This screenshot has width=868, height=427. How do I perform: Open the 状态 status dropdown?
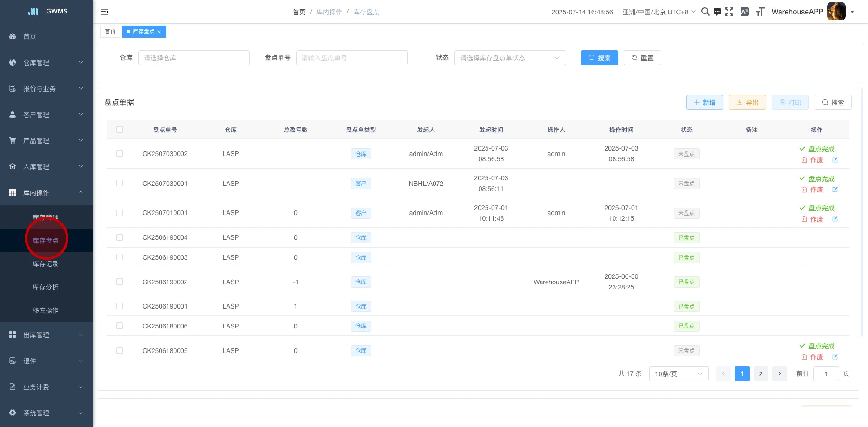(510, 58)
